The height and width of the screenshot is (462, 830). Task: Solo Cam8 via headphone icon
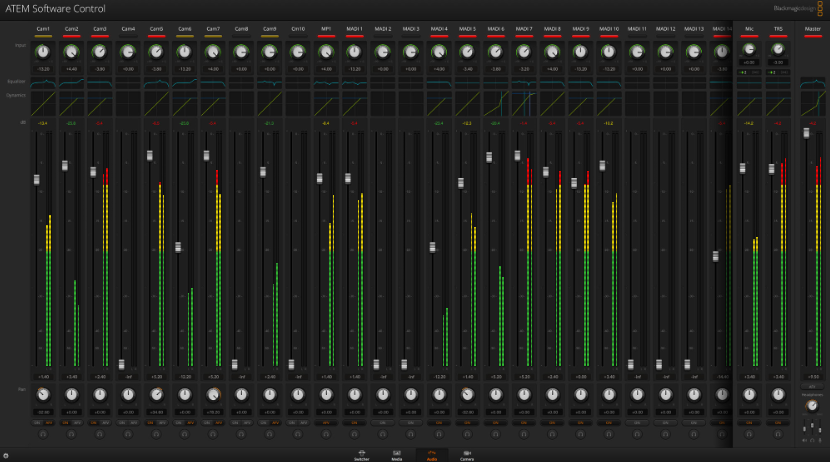pyautogui.click(x=241, y=434)
